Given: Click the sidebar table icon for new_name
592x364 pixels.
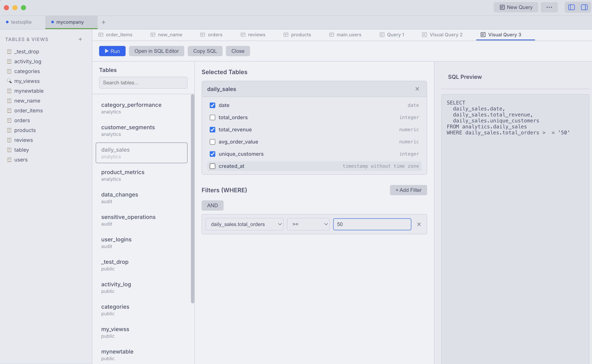Looking at the screenshot, I should (x=9, y=101).
